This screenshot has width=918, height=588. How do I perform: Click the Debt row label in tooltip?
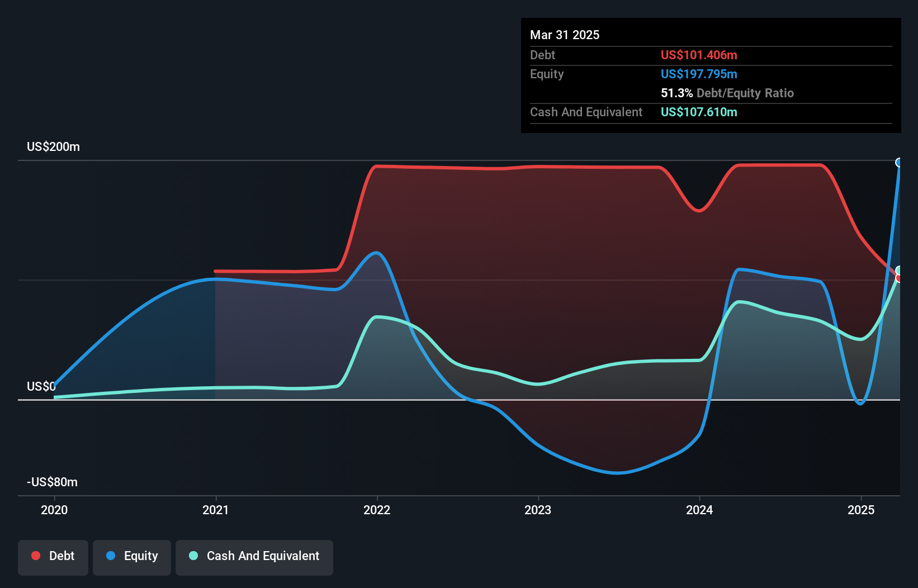coord(542,55)
